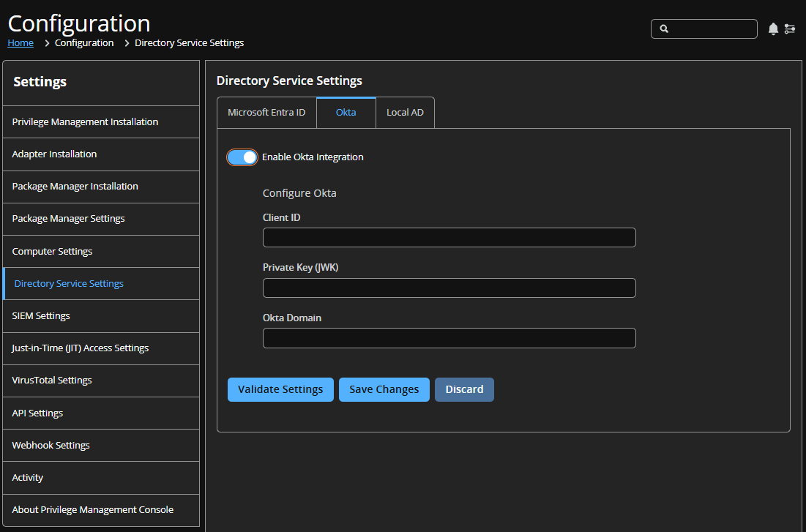
Task: Click the notification bell icon
Action: coord(773,29)
